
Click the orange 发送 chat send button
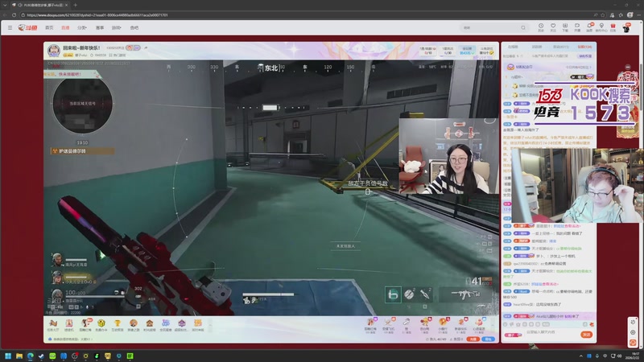(x=587, y=335)
